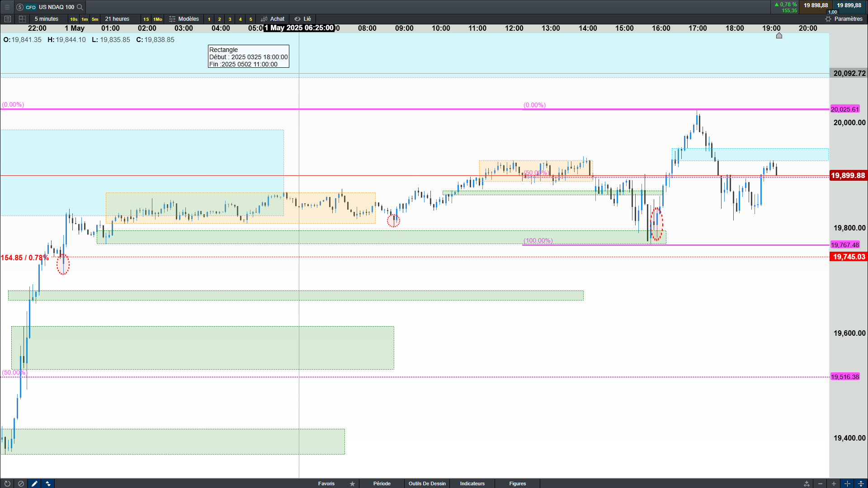Click the zoom-in plus button bottom right
Viewport: 868px width, 488px height.
[x=834, y=483]
